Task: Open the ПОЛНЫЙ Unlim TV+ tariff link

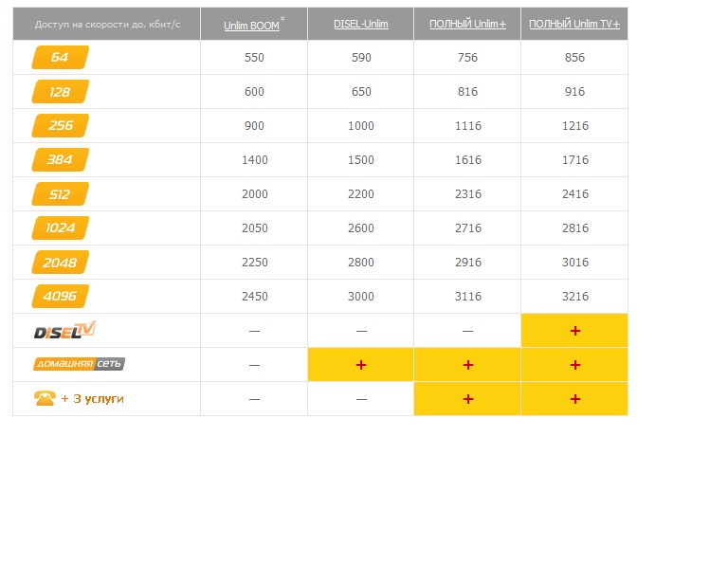Action: [574, 24]
